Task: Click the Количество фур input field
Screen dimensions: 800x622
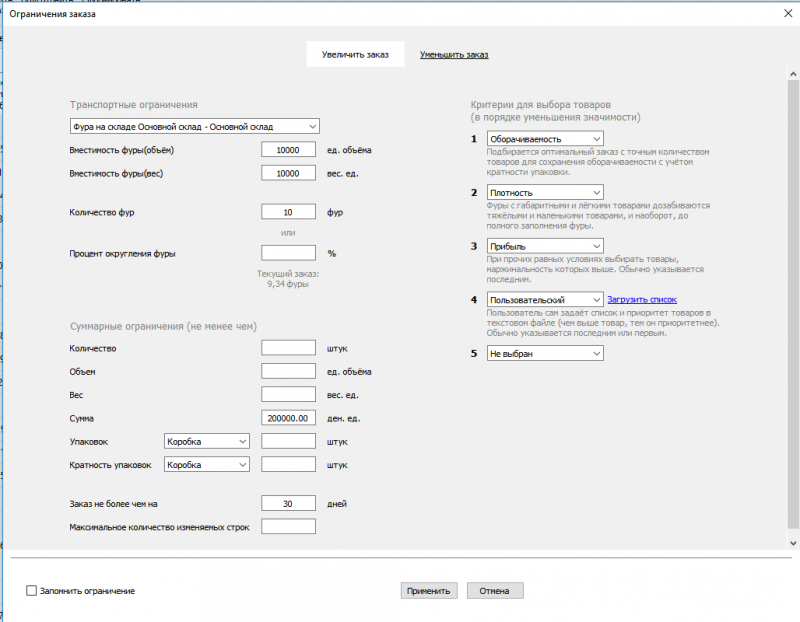Action: click(288, 212)
